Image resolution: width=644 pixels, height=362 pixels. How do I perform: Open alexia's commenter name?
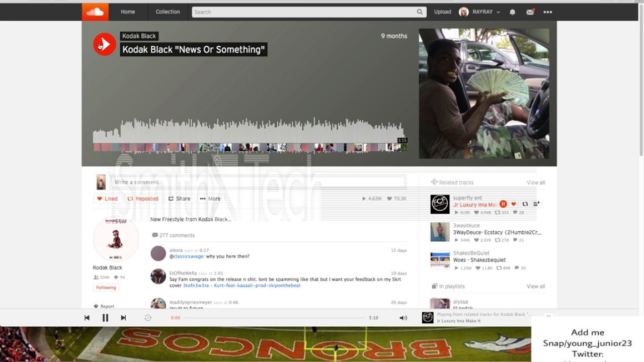(176, 250)
